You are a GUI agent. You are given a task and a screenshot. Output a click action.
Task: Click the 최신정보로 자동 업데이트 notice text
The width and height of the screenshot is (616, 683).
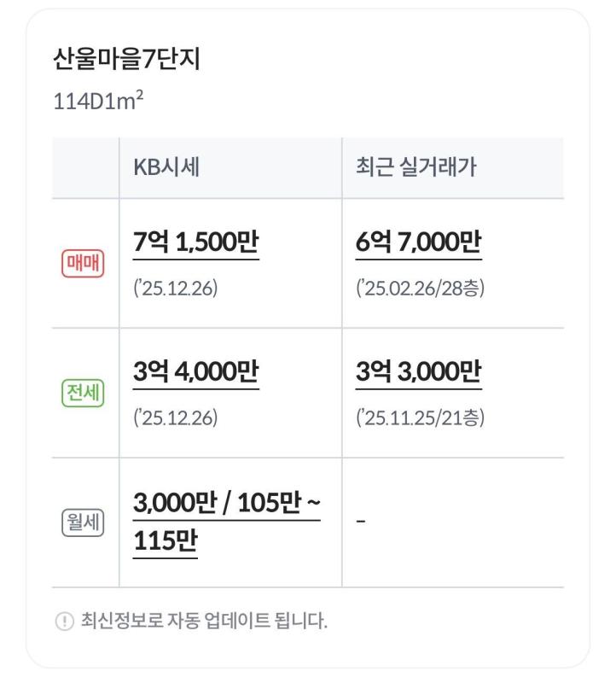coord(204,621)
